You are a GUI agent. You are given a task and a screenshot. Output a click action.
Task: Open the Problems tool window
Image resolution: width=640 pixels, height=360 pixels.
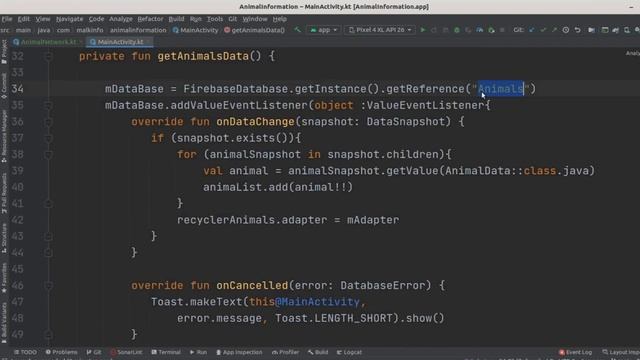tap(62, 352)
